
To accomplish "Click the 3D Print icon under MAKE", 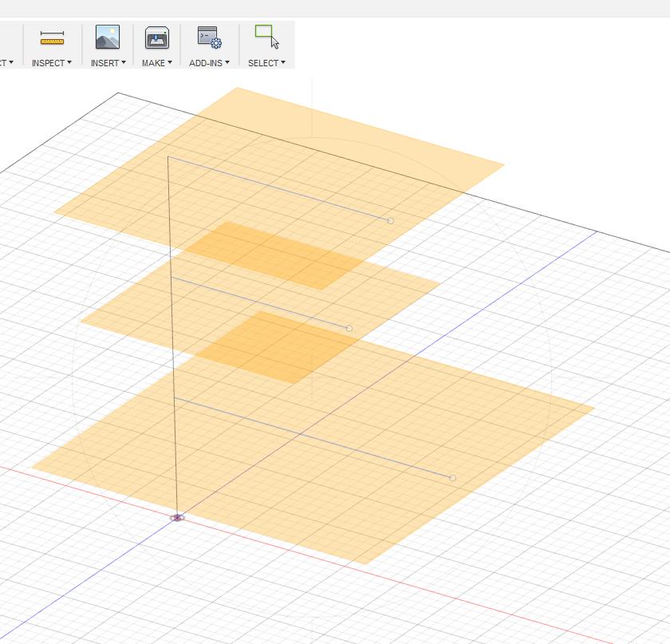I will tap(156, 38).
